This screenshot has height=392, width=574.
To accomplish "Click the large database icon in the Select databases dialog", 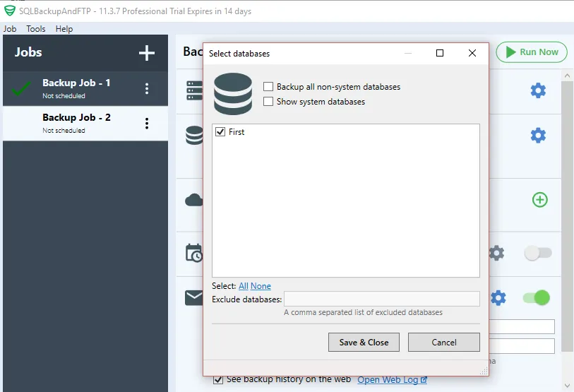I will tap(233, 94).
